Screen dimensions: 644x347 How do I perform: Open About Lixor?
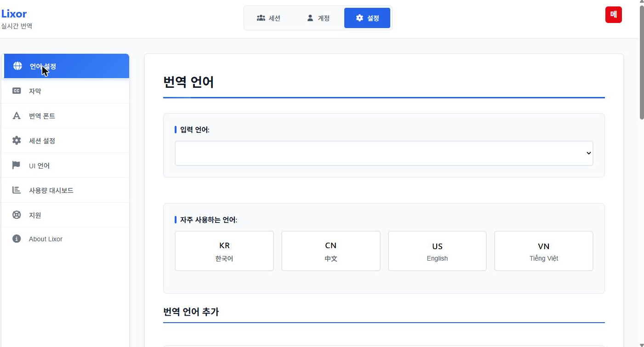pyautogui.click(x=66, y=239)
